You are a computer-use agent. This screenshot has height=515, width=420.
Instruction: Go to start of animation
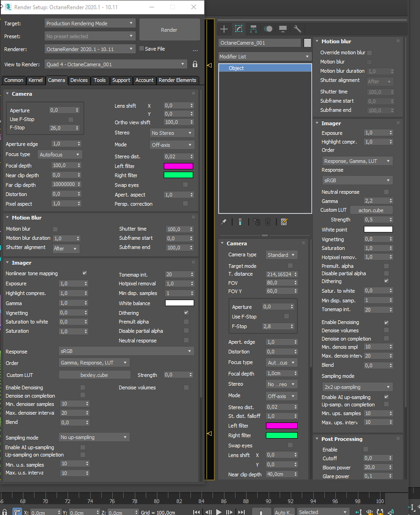click(x=196, y=512)
